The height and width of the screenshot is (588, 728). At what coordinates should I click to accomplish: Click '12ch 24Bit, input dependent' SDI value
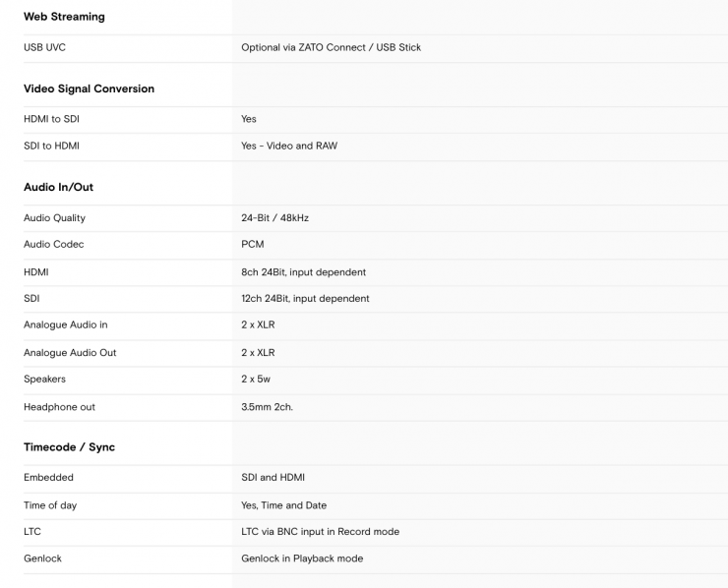tap(305, 298)
